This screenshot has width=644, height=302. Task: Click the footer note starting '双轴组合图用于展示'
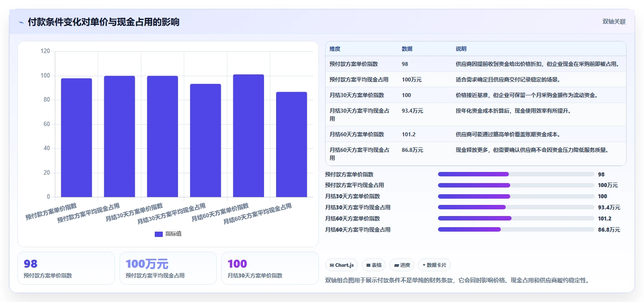pos(458,280)
